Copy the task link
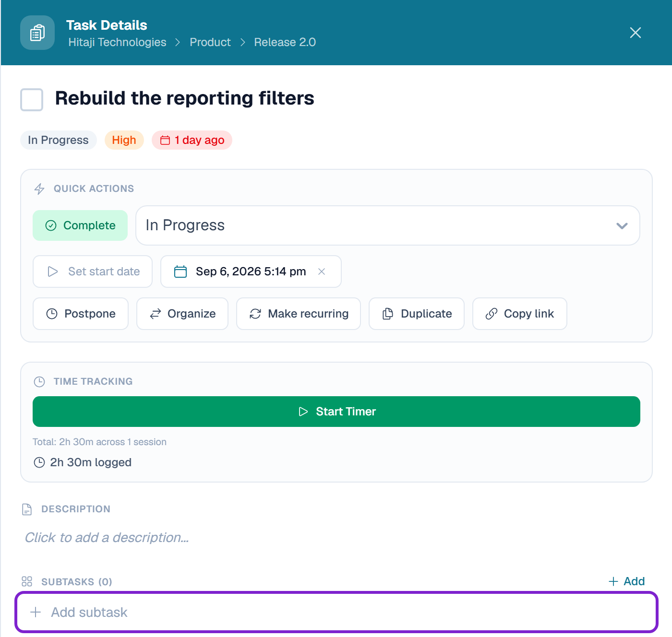672x637 pixels. (x=520, y=314)
